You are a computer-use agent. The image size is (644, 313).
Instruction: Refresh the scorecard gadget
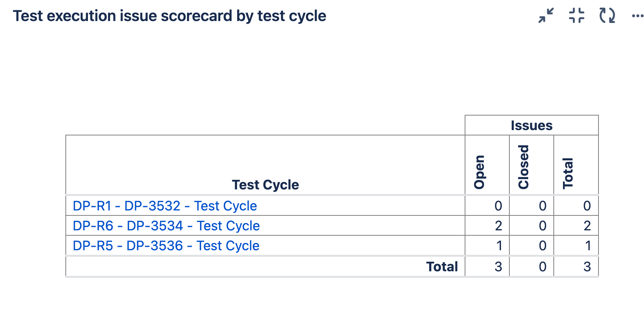(607, 16)
